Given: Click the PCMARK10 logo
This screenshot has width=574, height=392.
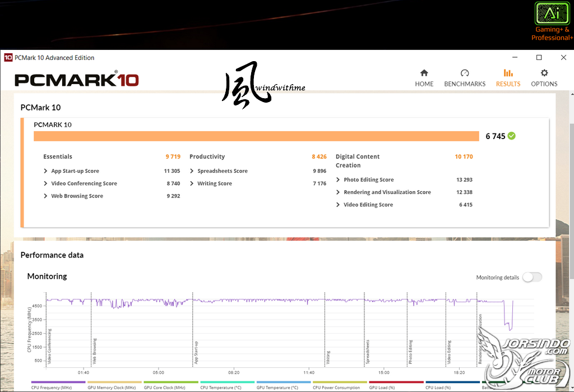Looking at the screenshot, I should coord(76,80).
